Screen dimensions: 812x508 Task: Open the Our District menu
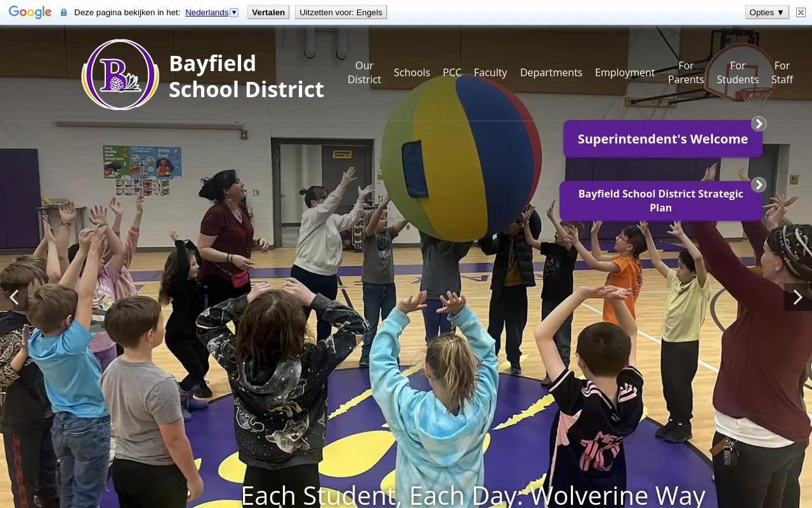[364, 72]
